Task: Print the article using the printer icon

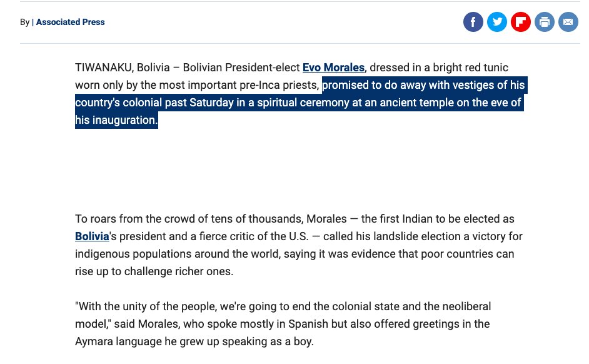Action: [545, 23]
